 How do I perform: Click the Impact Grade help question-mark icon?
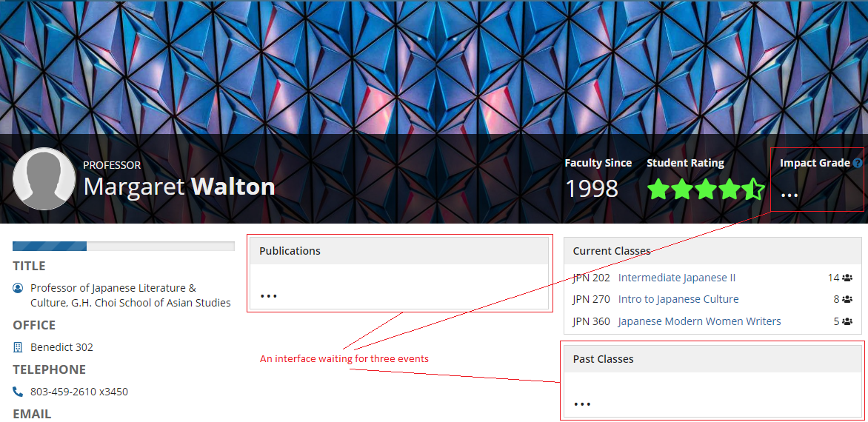point(858,164)
